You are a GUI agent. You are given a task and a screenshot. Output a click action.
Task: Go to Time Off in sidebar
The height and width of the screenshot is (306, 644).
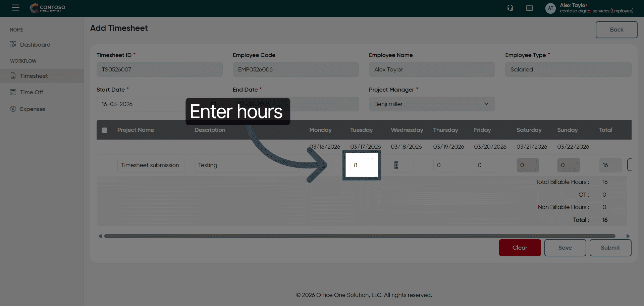coord(32,92)
